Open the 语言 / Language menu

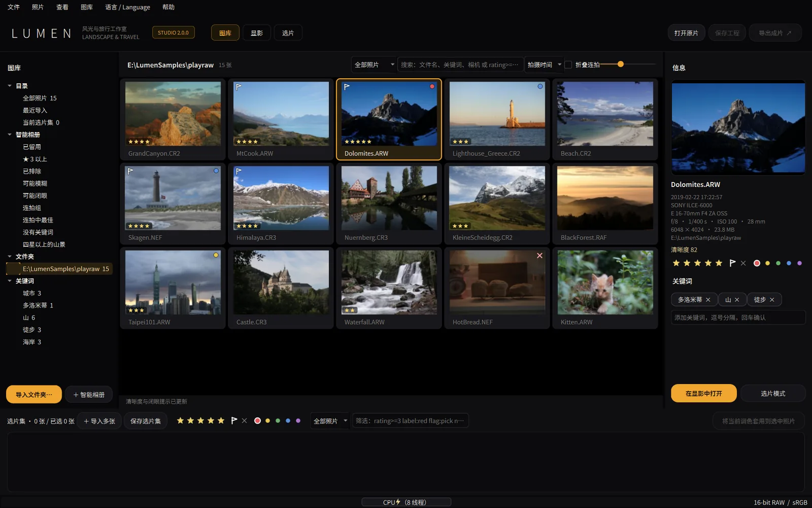(x=127, y=7)
